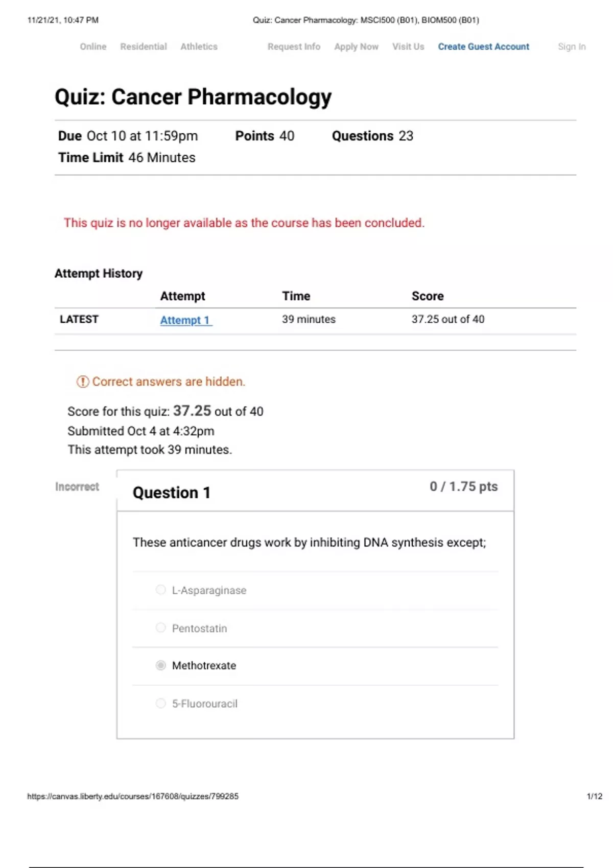Select the L-Asparaginase radio option
This screenshot has height=868, width=613.
(x=161, y=590)
